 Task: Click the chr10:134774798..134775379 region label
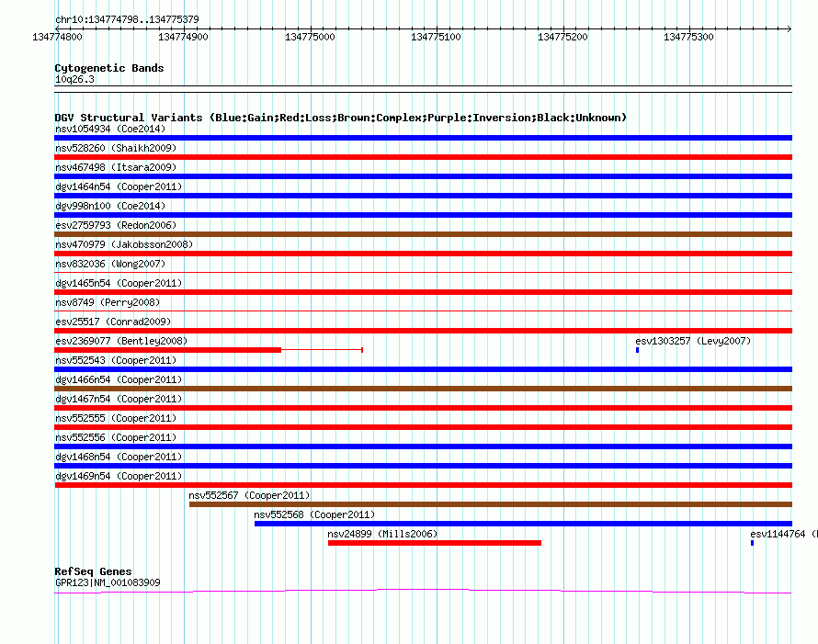click(127, 19)
